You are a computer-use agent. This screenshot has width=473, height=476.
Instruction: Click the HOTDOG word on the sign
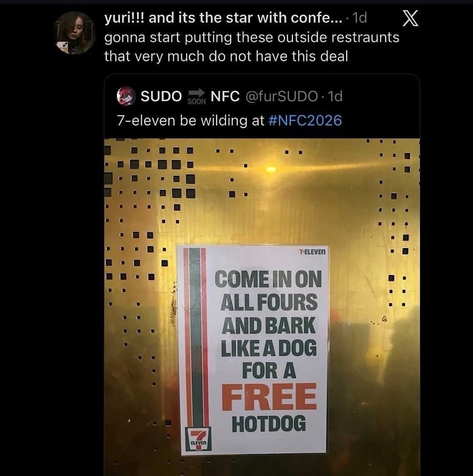[269, 423]
